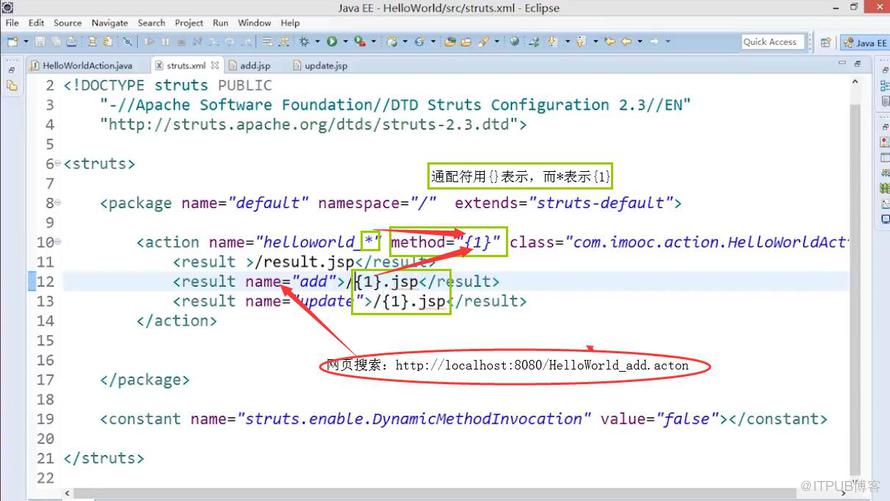Click the Last Edit Location icon

[610, 41]
